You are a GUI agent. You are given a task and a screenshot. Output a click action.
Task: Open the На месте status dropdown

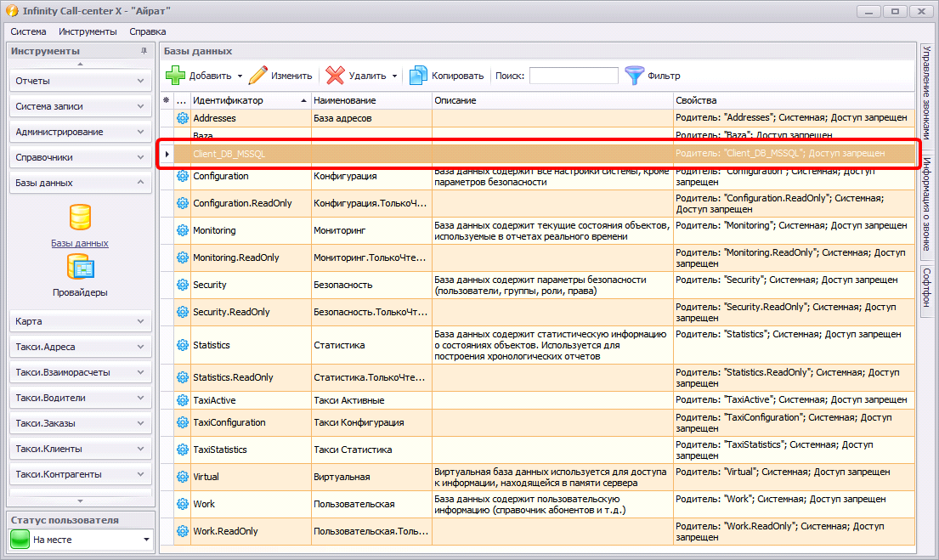146,540
